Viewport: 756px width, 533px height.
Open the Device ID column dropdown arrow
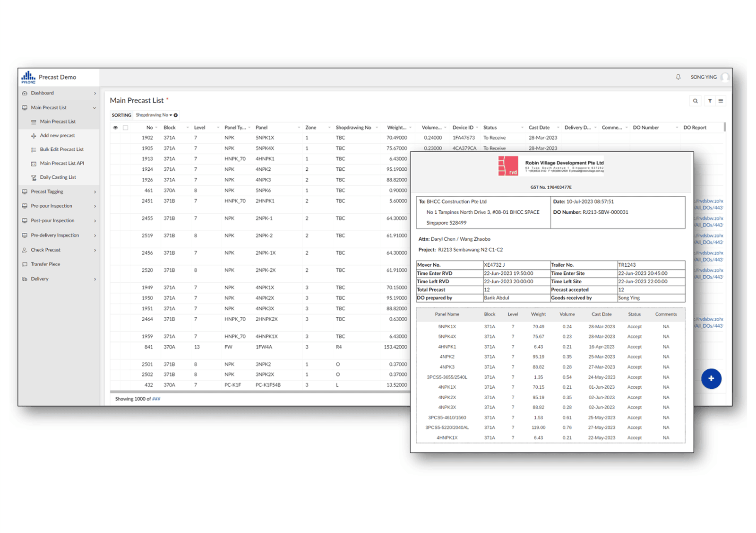(x=477, y=128)
